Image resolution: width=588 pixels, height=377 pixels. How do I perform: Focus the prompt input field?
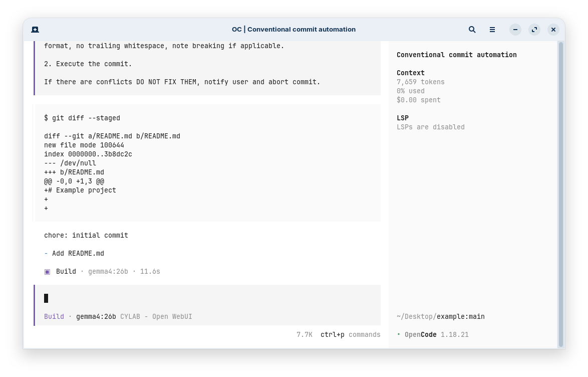(207, 298)
